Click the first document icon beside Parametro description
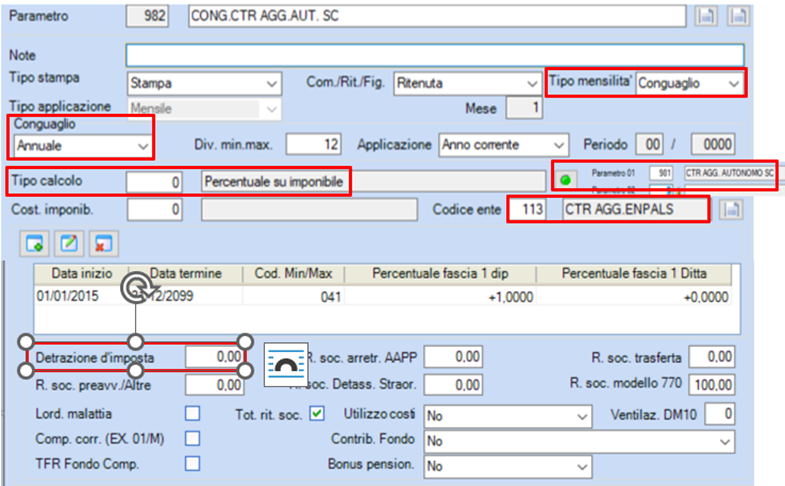 706,16
